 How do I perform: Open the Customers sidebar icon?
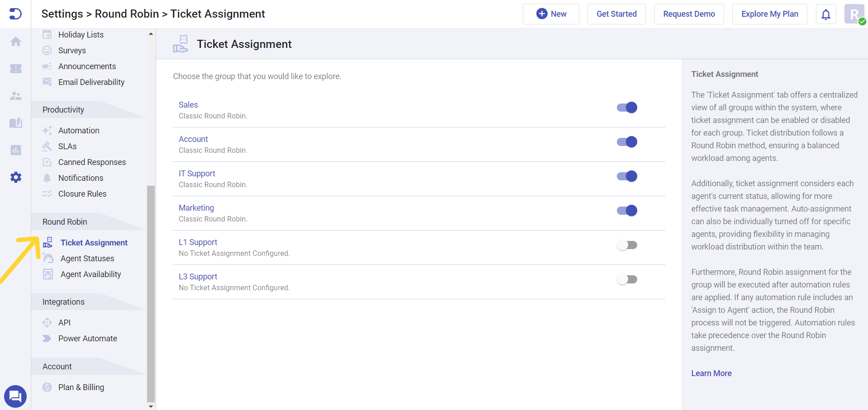16,96
